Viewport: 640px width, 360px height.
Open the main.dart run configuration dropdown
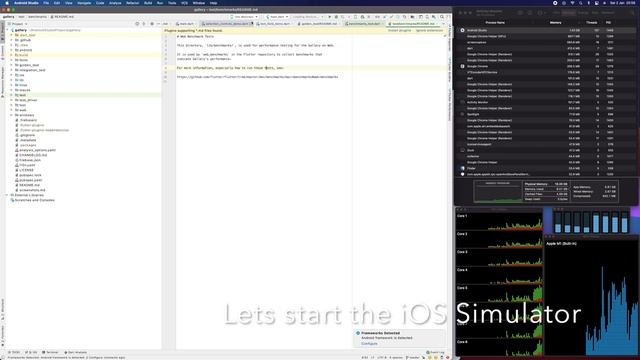coord(277,17)
